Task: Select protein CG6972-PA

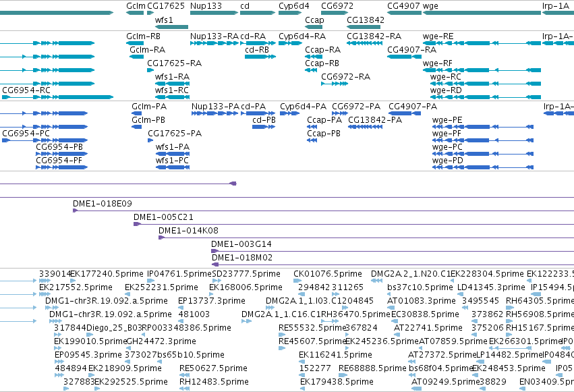Action: pyautogui.click(x=356, y=107)
